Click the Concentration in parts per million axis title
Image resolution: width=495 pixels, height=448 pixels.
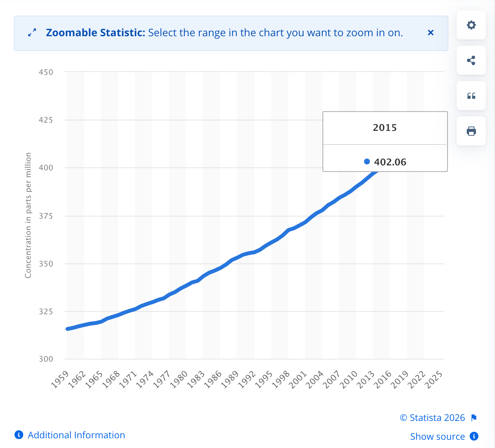pos(28,215)
